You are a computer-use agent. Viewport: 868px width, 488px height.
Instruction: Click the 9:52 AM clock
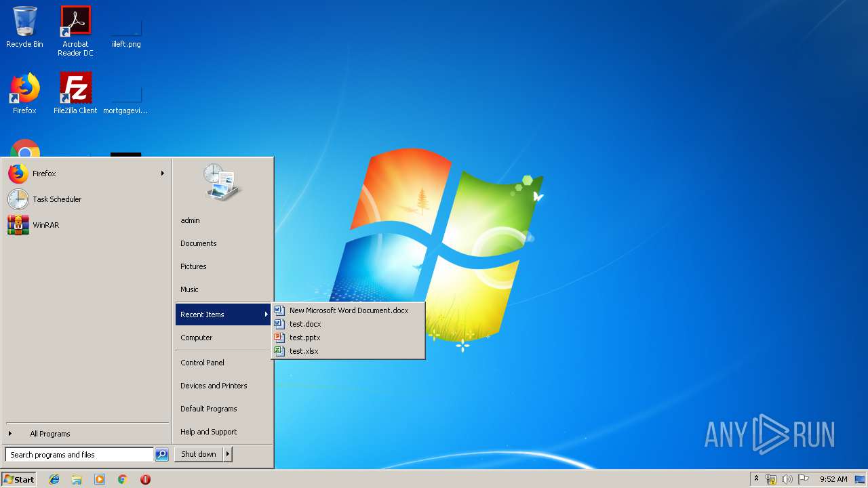[833, 479]
